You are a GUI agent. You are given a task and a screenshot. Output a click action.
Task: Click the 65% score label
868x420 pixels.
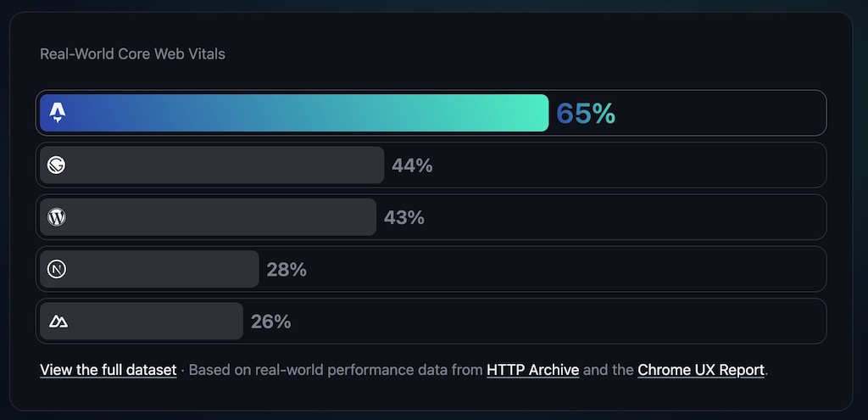(586, 113)
